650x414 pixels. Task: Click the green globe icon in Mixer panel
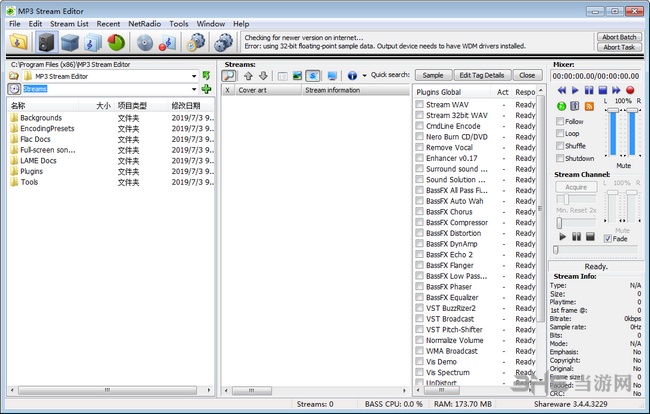561,106
